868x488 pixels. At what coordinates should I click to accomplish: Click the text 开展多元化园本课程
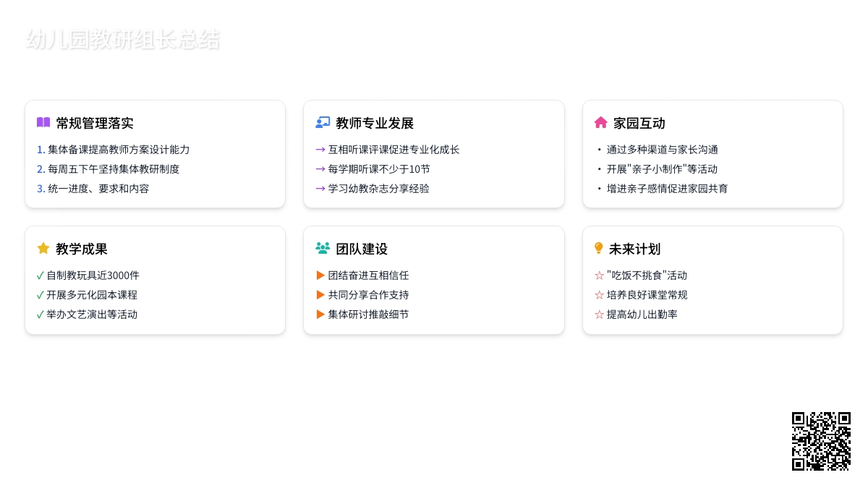coord(92,295)
